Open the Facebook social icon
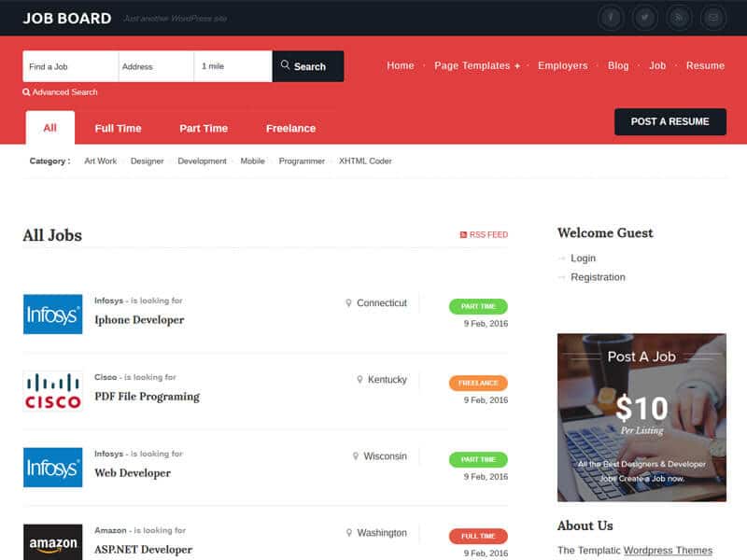The image size is (747, 560). [611, 18]
